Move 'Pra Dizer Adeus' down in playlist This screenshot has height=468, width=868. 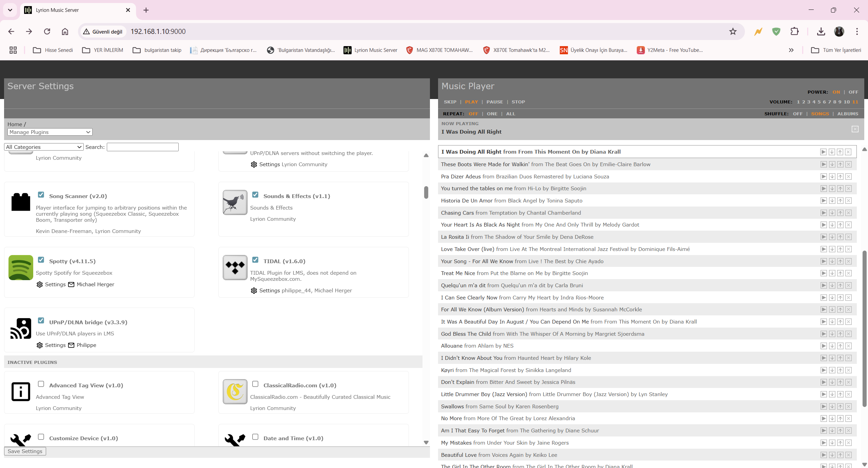click(832, 176)
